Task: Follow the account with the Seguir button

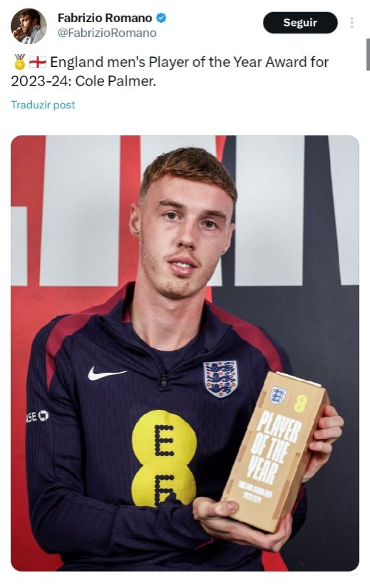Action: pos(300,23)
